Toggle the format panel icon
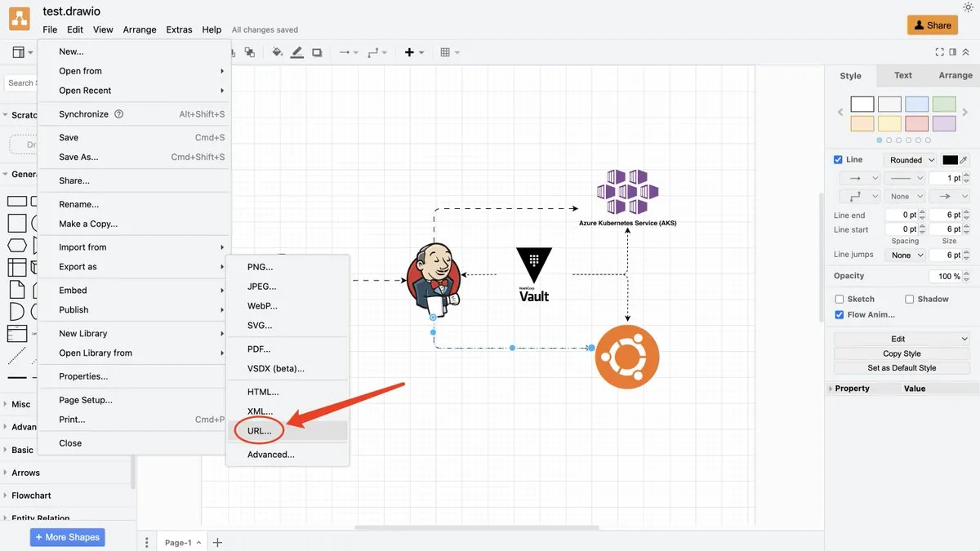The height and width of the screenshot is (551, 980). [952, 52]
